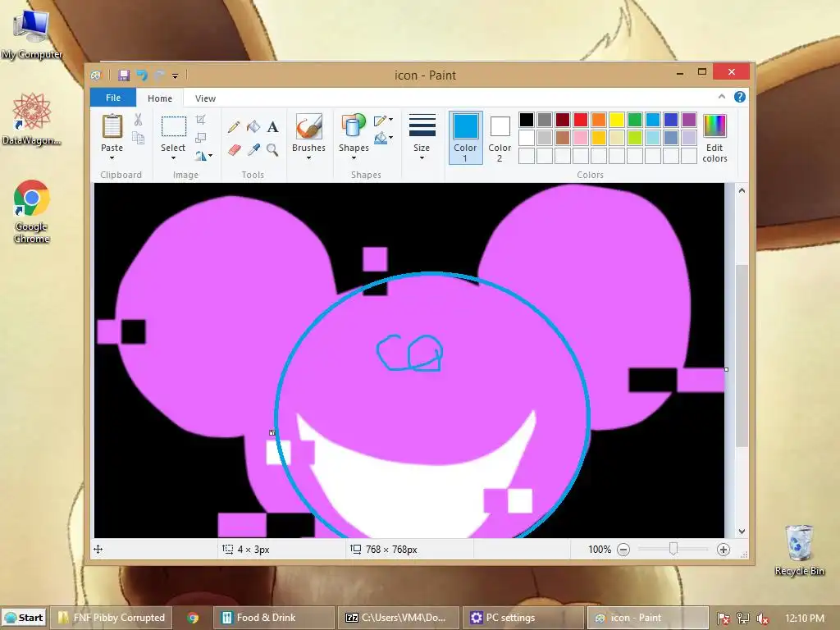
Task: Open Google Chrome desktop shortcut
Action: click(x=32, y=211)
